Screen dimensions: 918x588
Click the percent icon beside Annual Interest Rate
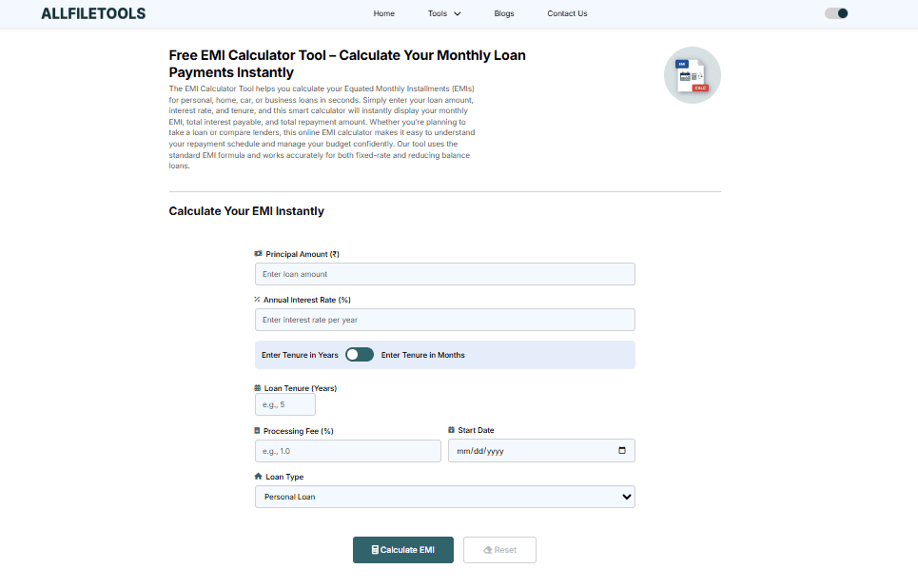tap(257, 300)
